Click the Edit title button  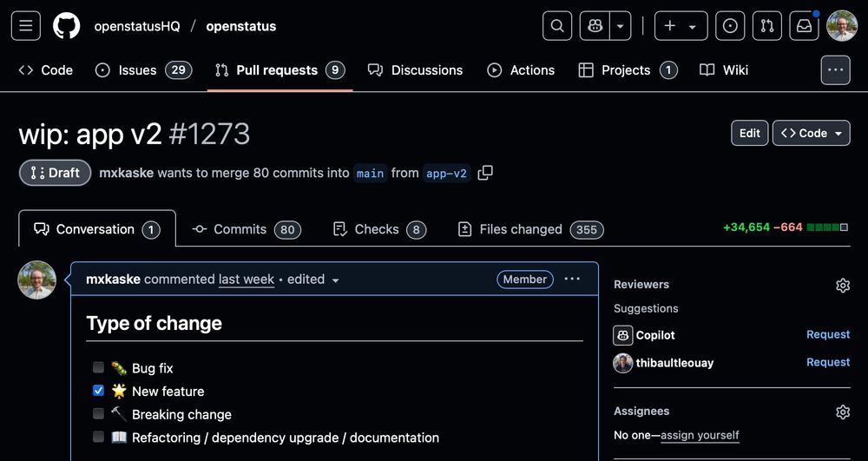(750, 133)
